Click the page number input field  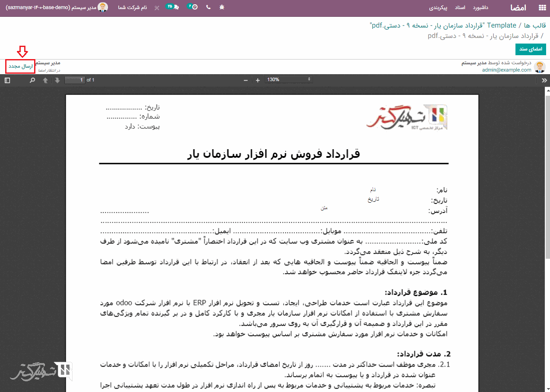click(x=75, y=80)
